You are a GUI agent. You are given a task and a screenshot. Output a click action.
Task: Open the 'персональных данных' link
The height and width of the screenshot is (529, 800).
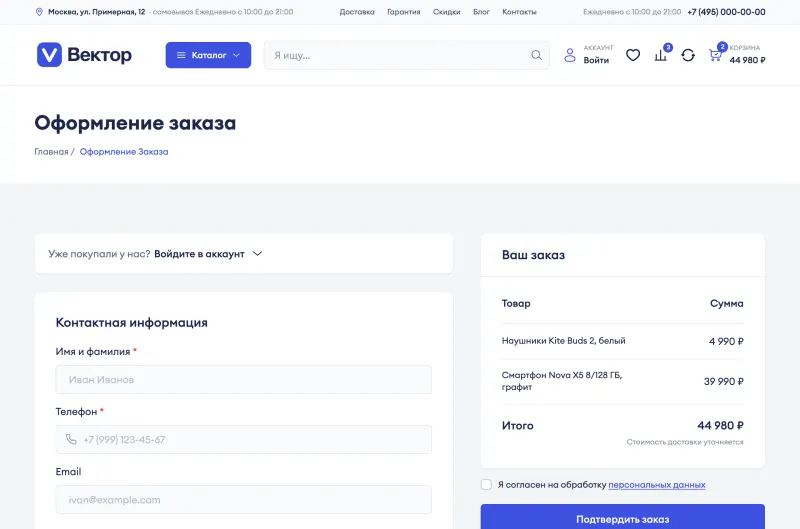657,485
